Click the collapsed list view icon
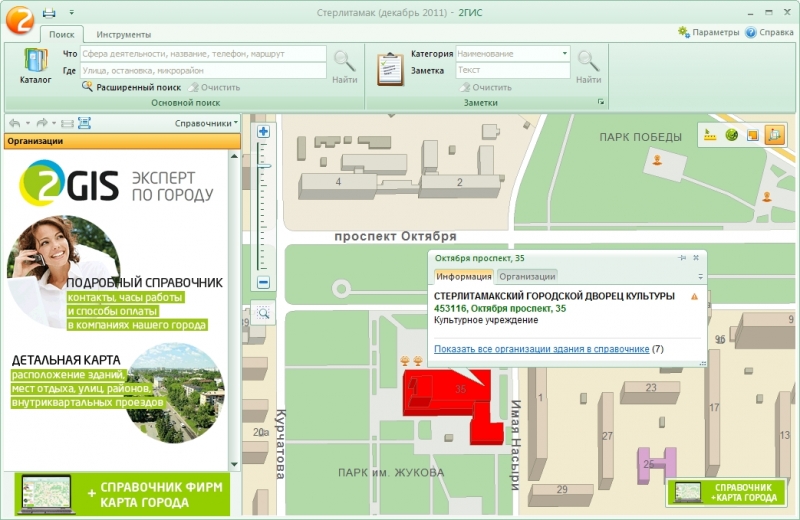The image size is (800, 520). click(67, 123)
